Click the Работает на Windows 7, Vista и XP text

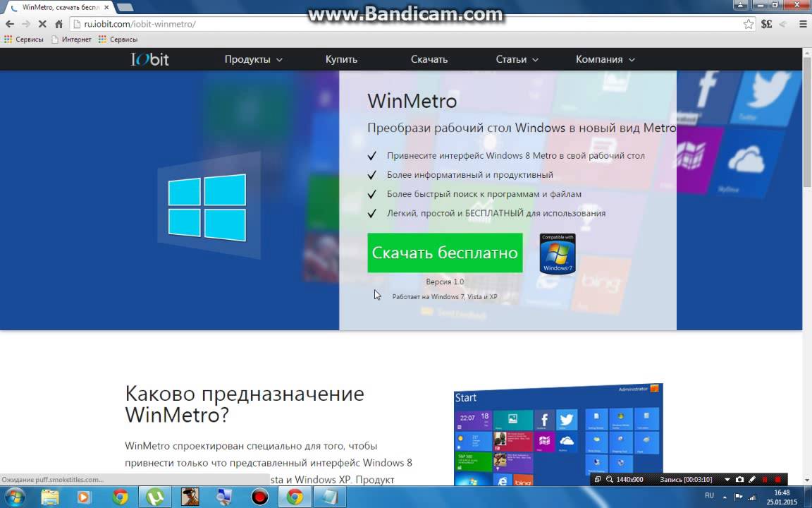(x=444, y=296)
